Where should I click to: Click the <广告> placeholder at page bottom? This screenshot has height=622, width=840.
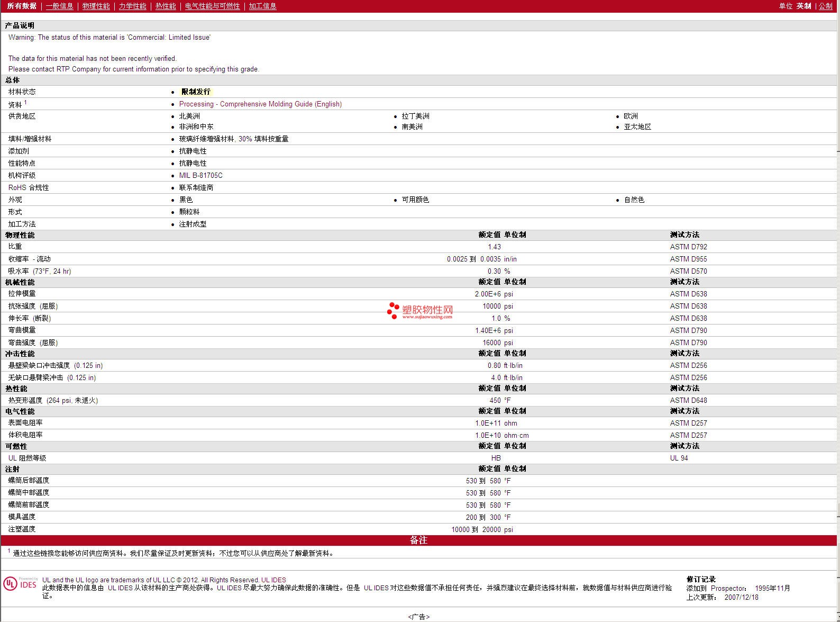(x=418, y=617)
